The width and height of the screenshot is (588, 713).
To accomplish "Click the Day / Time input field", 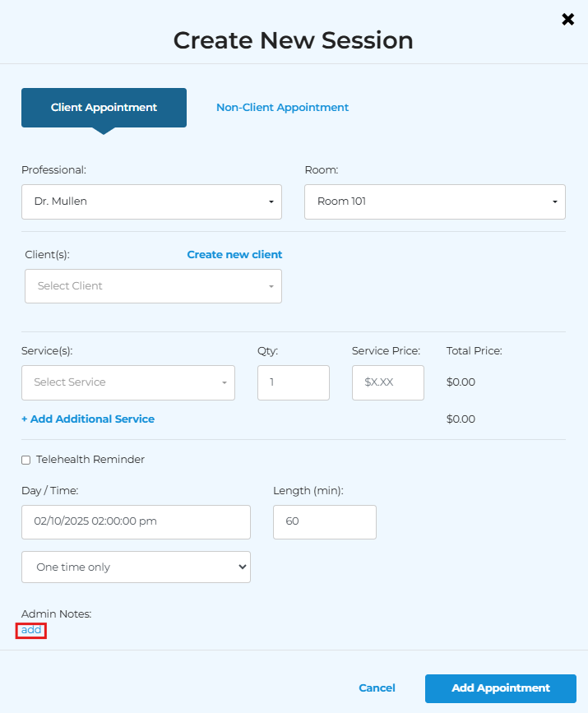I will [x=136, y=521].
